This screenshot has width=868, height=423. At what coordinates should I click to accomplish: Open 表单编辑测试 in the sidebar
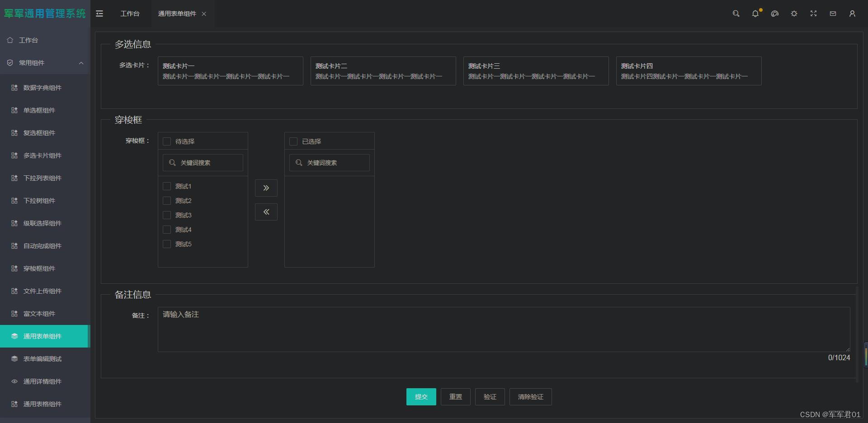(x=45, y=359)
